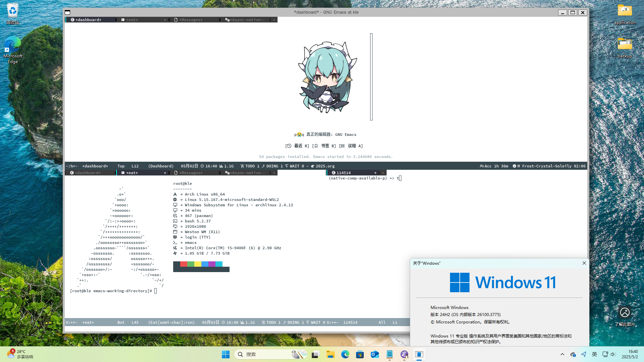
Task: Open File Explorer from the taskbar
Action: pos(331,354)
